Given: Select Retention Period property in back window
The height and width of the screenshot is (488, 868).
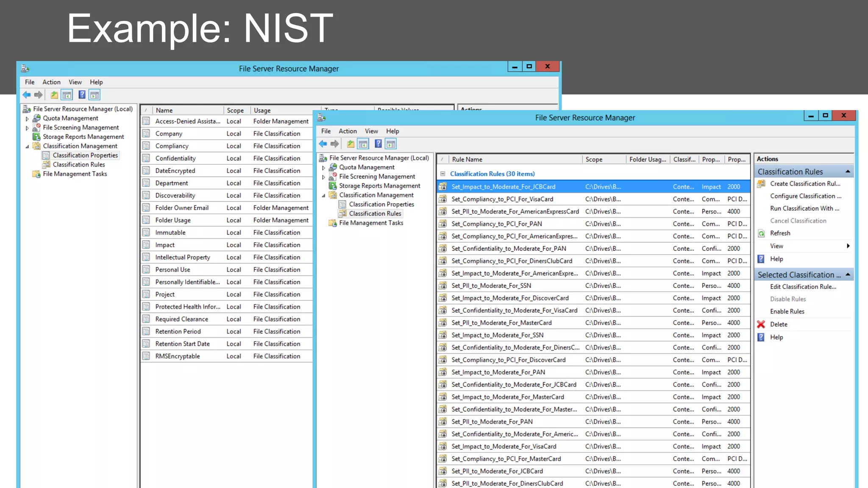Looking at the screenshot, I should [227, 331].
